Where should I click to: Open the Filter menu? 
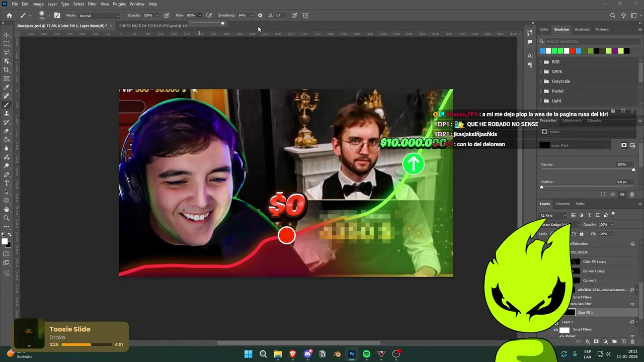click(92, 4)
